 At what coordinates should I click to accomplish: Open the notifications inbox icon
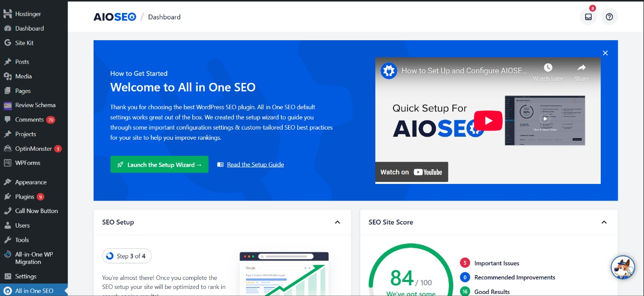point(588,17)
